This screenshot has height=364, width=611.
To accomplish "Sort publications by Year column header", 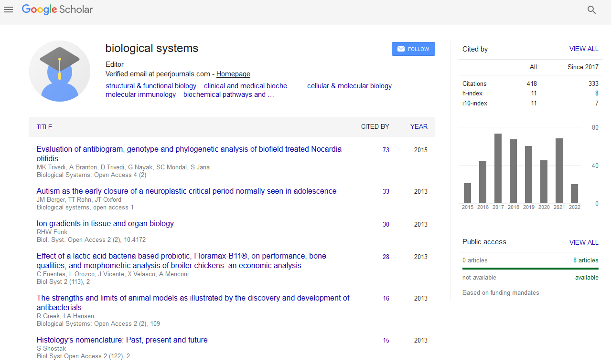I will [418, 126].
